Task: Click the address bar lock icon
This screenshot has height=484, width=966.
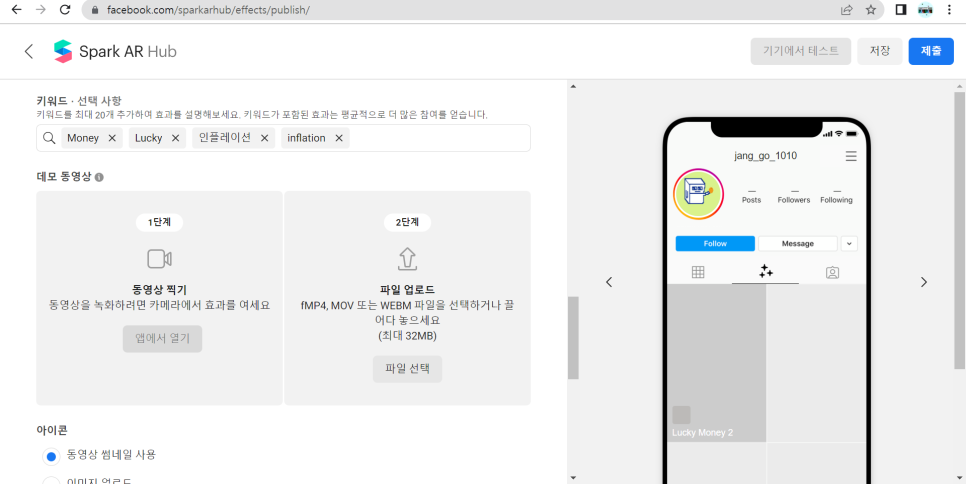Action: [x=95, y=10]
